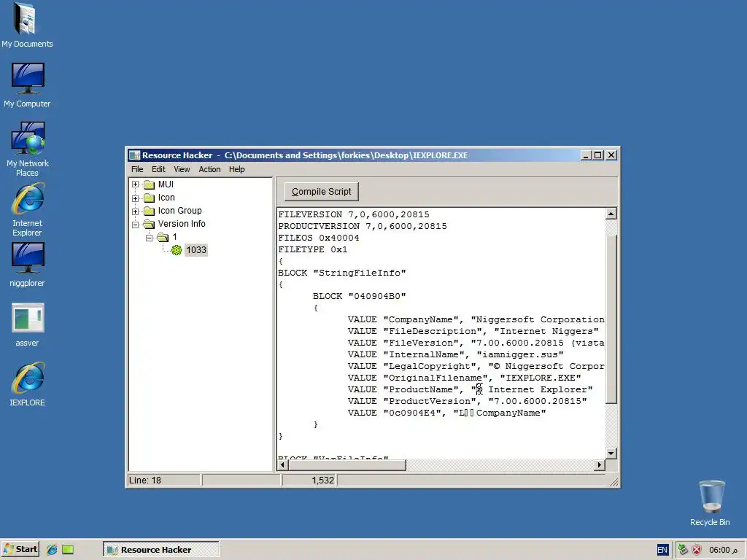The image size is (747, 560).
Task: Select the 1033 resource tree item
Action: click(x=196, y=250)
